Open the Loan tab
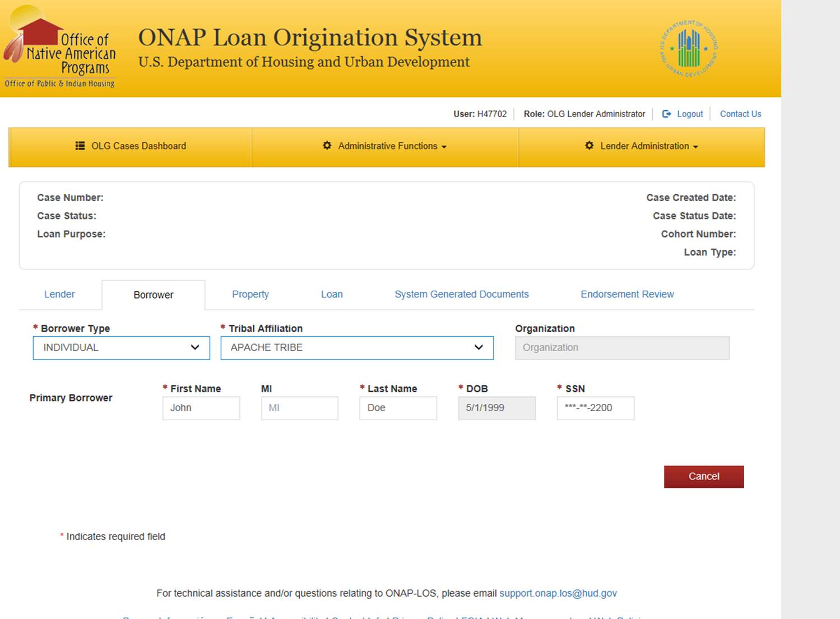 pyautogui.click(x=332, y=294)
